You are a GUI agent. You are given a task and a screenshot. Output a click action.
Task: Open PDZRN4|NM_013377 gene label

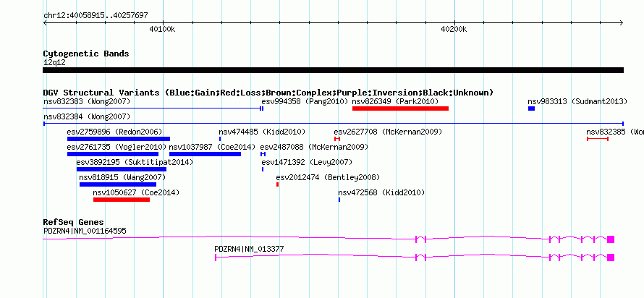(x=249, y=249)
